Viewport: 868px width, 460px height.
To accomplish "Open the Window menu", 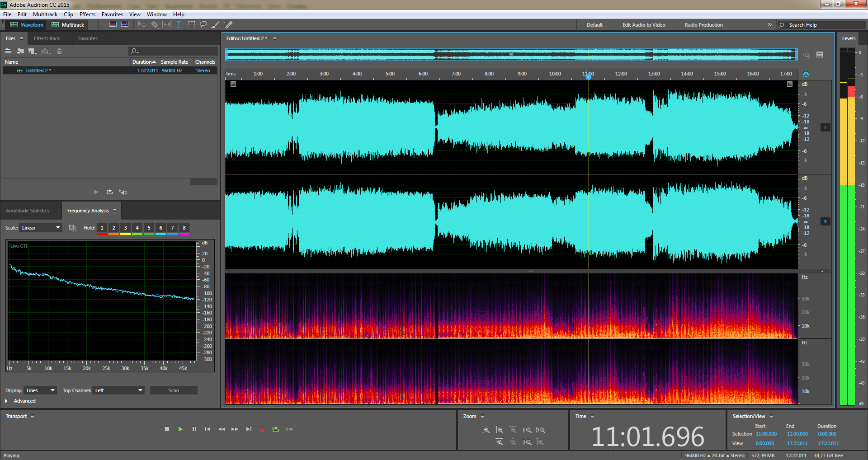I will (156, 14).
